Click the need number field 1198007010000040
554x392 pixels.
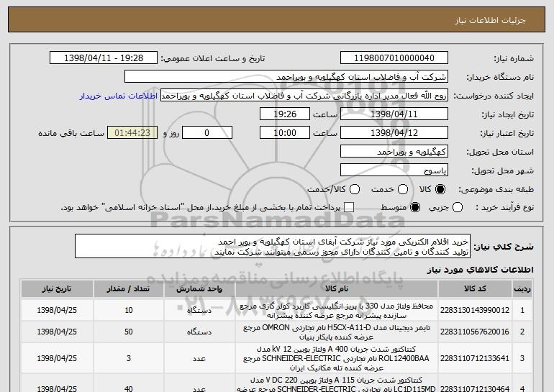tap(394, 58)
